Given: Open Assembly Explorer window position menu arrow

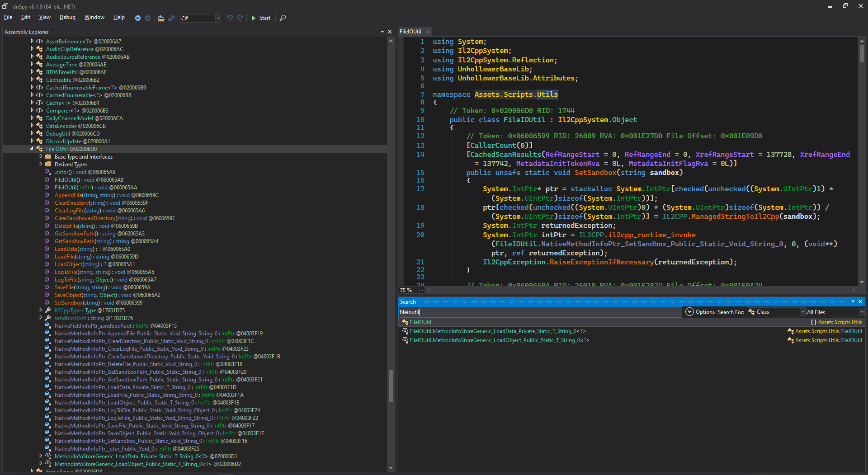Looking at the screenshot, I should tap(382, 32).
